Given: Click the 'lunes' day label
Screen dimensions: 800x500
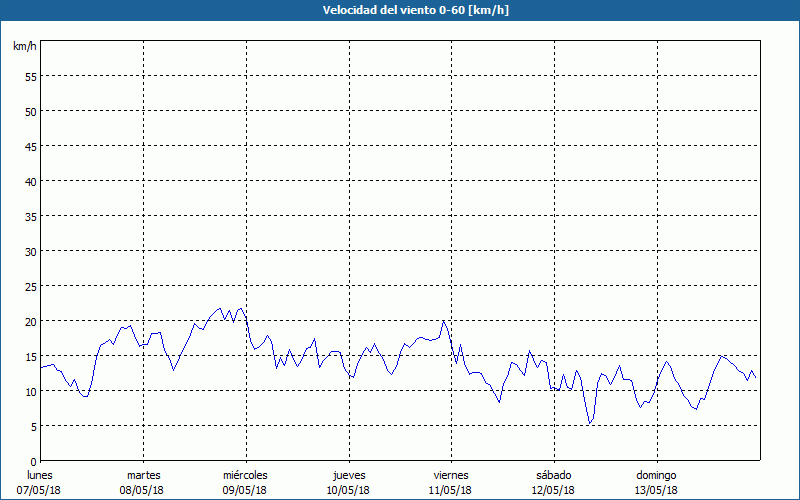Looking at the screenshot, I should pos(40,475).
